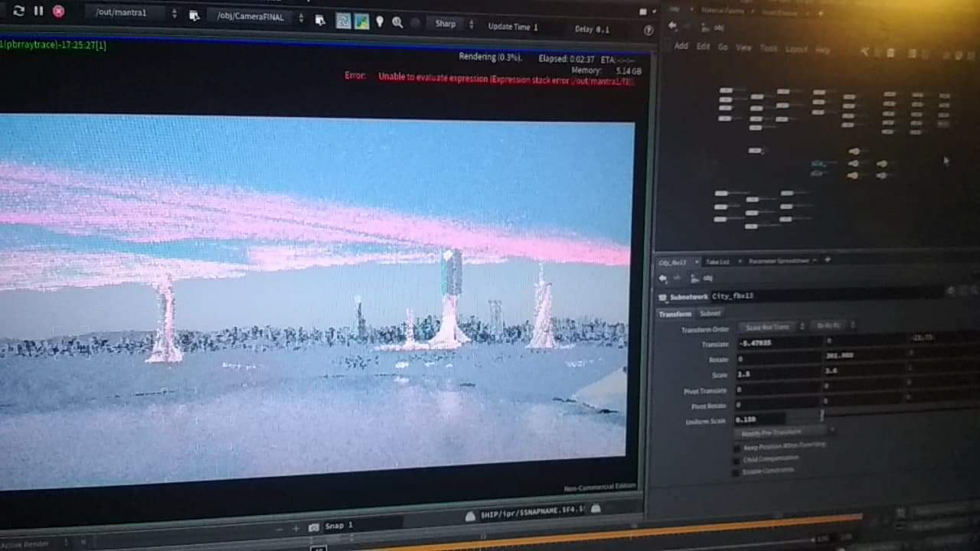Image resolution: width=980 pixels, height=551 pixels.
Task: Toggle Enable Constraints checkbox
Action: click(x=737, y=474)
